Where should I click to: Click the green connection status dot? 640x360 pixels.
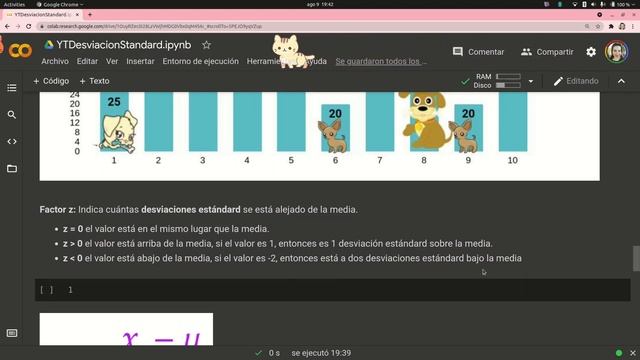[619, 353]
